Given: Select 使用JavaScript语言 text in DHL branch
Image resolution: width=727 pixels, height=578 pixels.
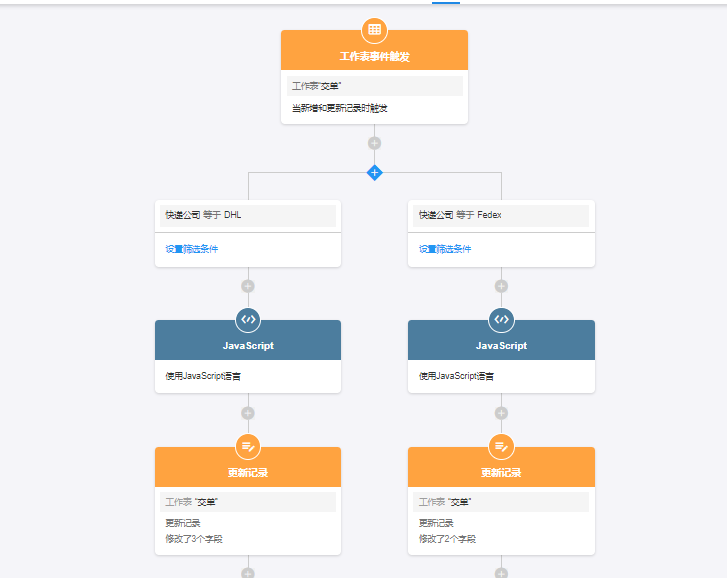Looking at the screenshot, I should click(x=203, y=376).
